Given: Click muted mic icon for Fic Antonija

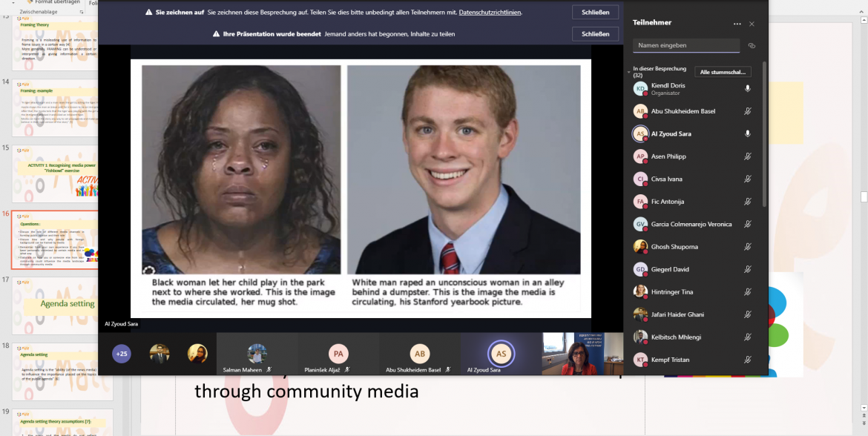Looking at the screenshot, I should click(748, 202).
